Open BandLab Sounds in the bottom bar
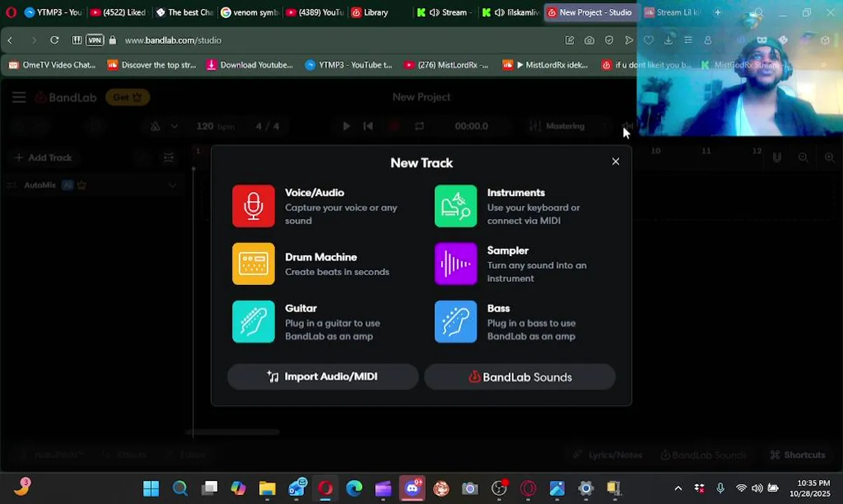 704,455
